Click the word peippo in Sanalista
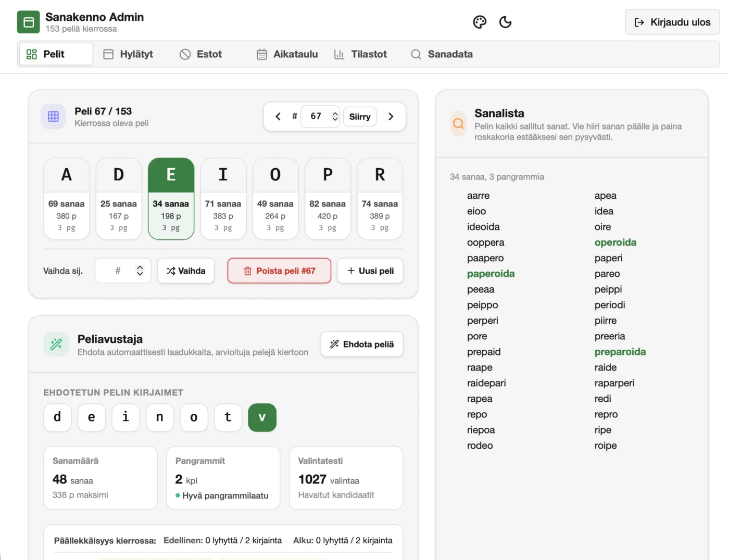Screen dimensions: 729x560 pos(482,305)
